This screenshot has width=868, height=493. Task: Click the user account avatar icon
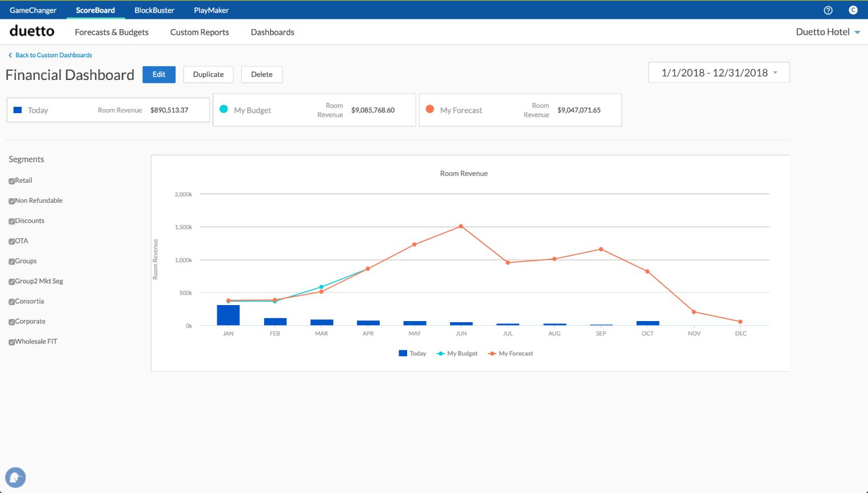[x=853, y=10]
